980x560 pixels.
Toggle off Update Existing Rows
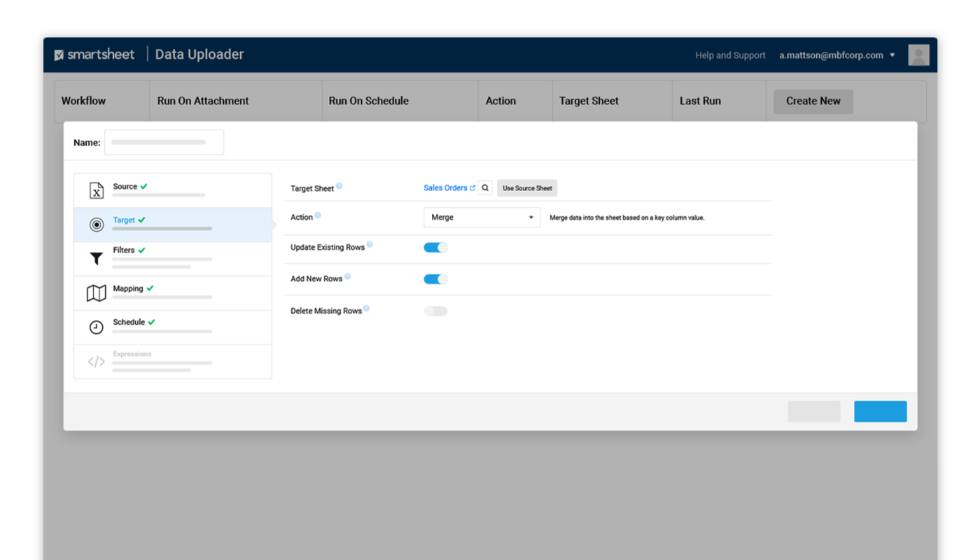(435, 247)
